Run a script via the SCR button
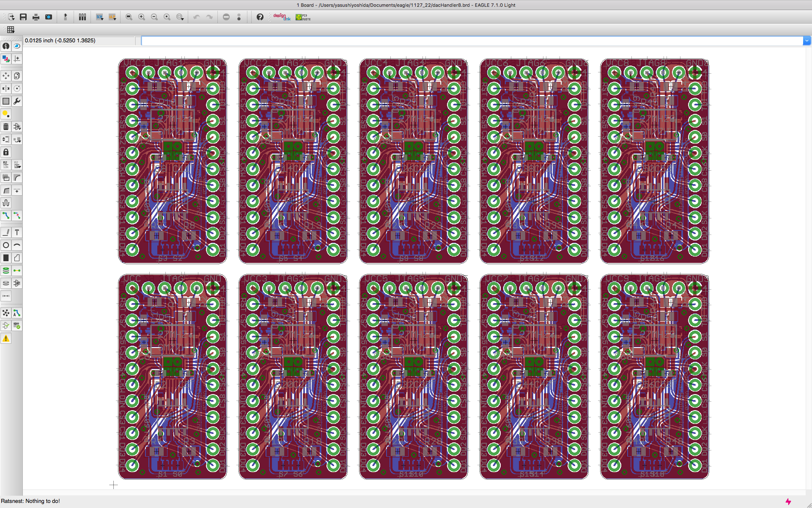Screen dimensions: 812x508 point(99,17)
